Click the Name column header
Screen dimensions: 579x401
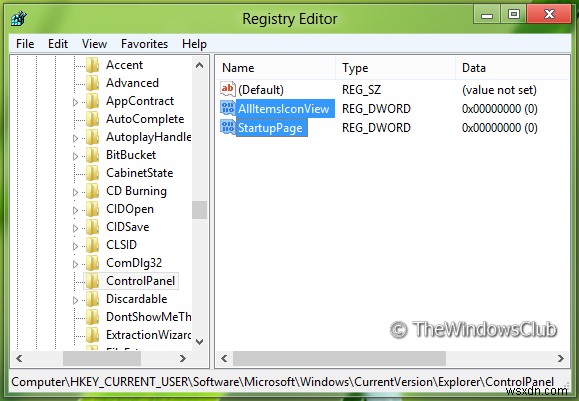click(x=275, y=68)
